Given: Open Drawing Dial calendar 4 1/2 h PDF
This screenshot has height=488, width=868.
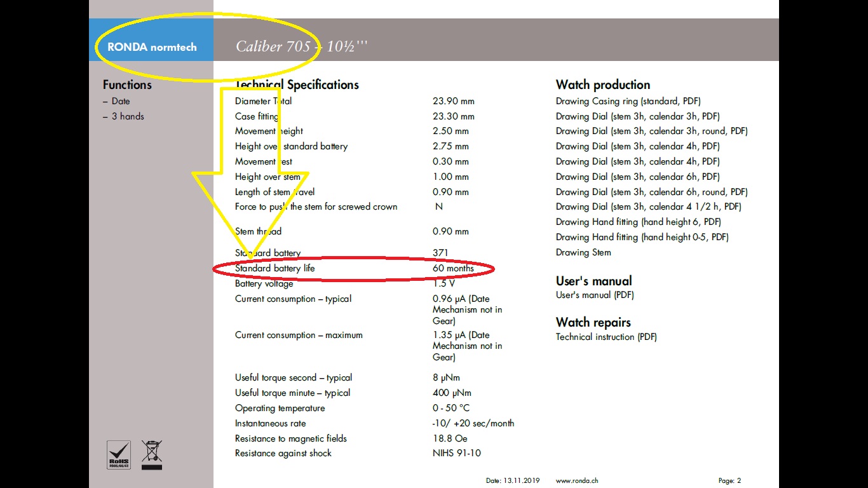Looking at the screenshot, I should coord(648,207).
